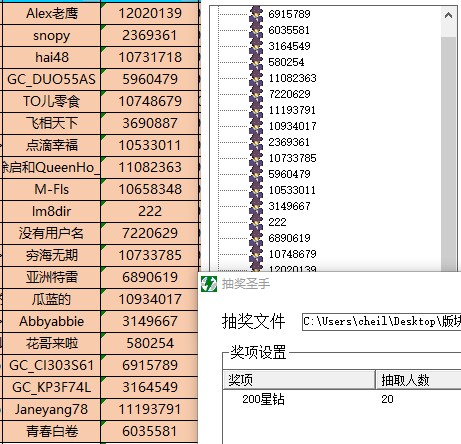Screen dimensions: 461x444
Task: Click spreadsheet cell 穷海无期
Action: point(51,255)
